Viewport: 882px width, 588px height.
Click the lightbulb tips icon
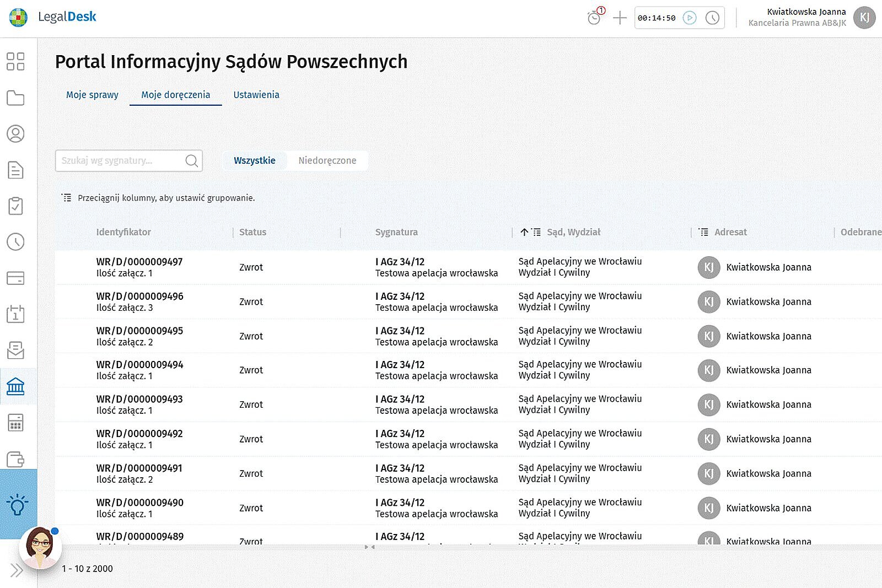tap(17, 504)
